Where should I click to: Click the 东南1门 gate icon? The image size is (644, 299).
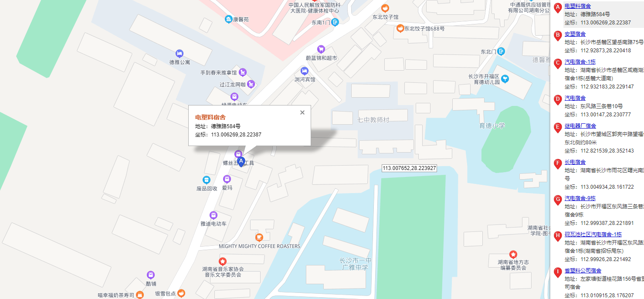pyautogui.click(x=335, y=22)
